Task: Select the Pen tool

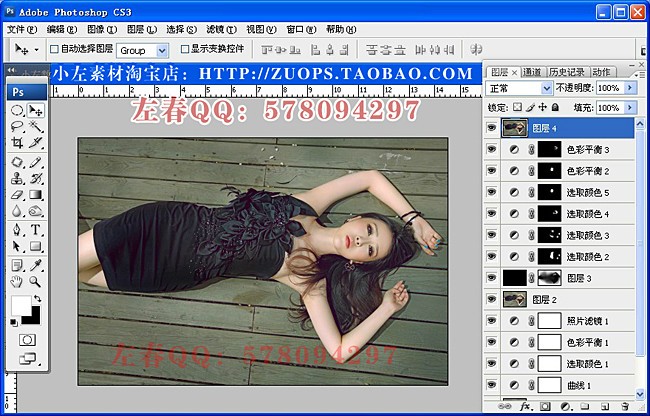Action: [x=17, y=230]
